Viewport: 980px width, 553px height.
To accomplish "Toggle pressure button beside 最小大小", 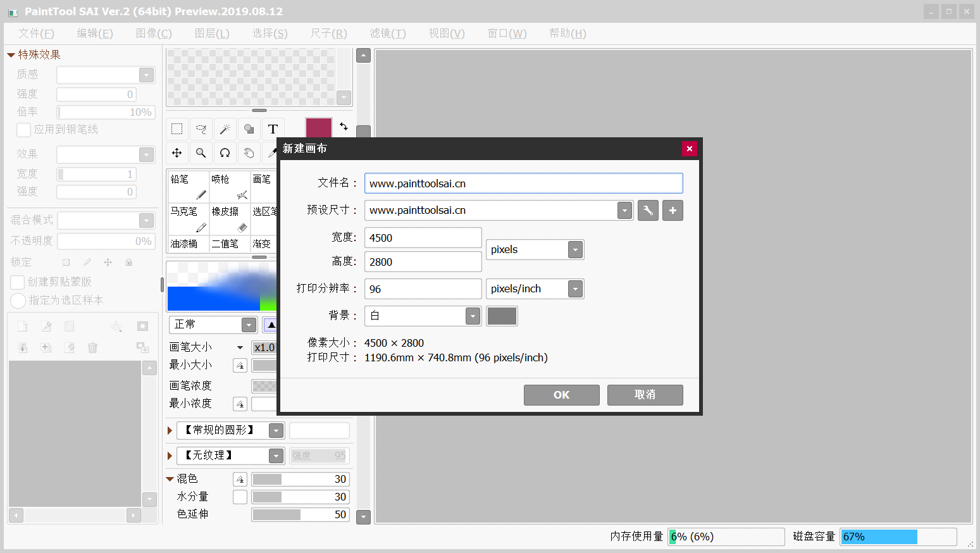I will (240, 366).
